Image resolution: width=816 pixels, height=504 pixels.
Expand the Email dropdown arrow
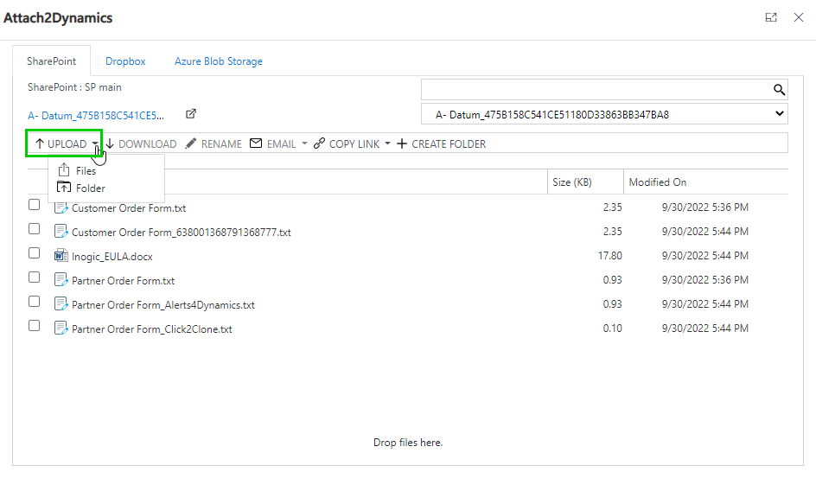pyautogui.click(x=304, y=144)
